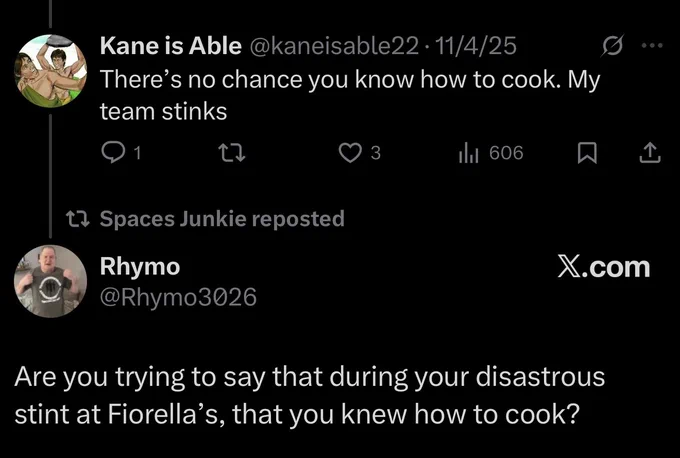The height and width of the screenshot is (458, 680).
Task: Open Rhymo's profile picture
Action: 51,281
